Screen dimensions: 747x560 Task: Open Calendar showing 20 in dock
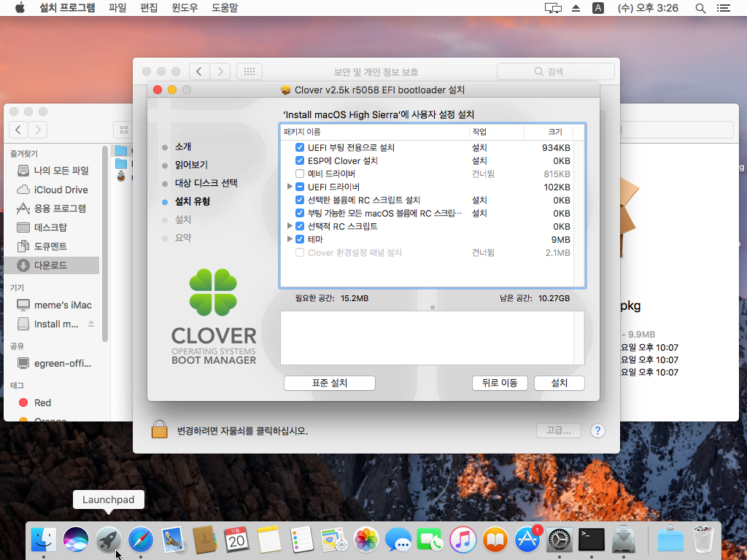237,540
